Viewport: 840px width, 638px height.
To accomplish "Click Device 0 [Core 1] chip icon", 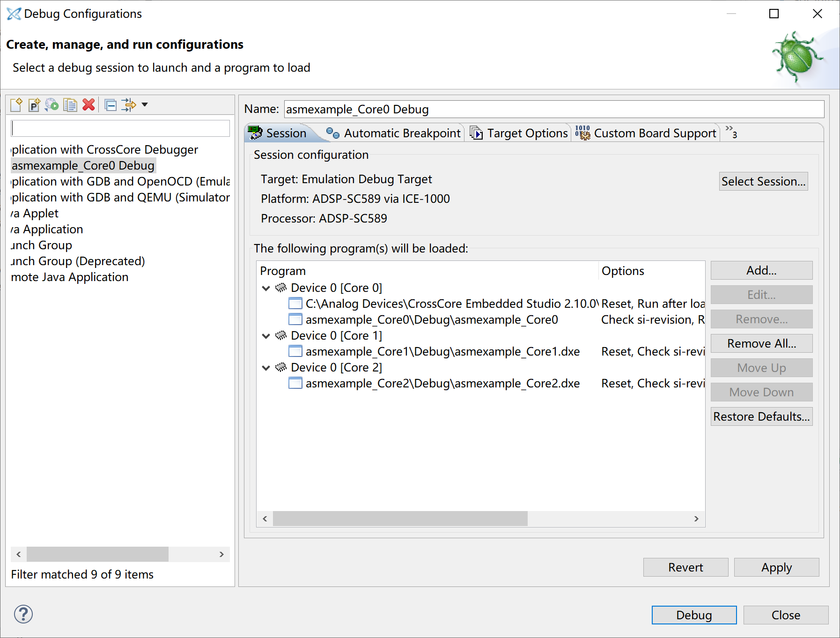I will [x=281, y=335].
